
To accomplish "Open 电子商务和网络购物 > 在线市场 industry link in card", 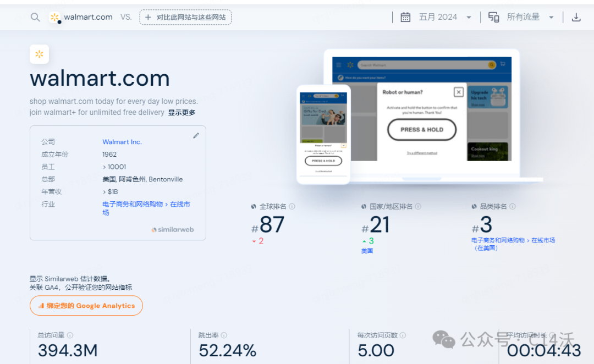I will coord(146,208).
